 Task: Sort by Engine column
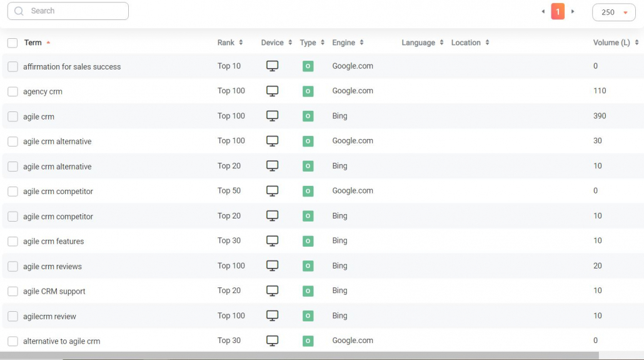click(348, 43)
